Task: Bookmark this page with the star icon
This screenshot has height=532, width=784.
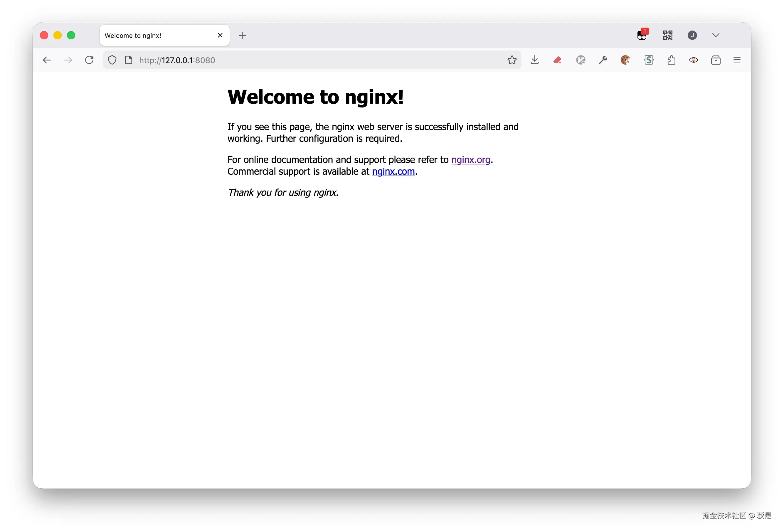Action: click(x=512, y=60)
